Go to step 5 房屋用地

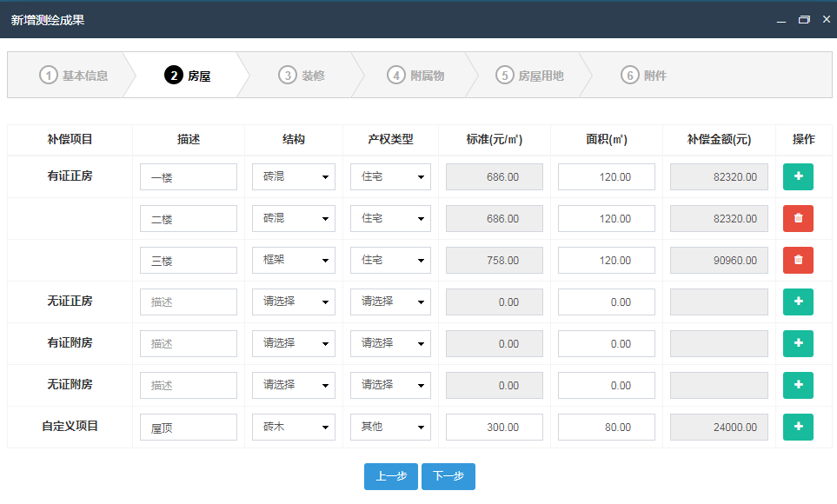(x=529, y=76)
